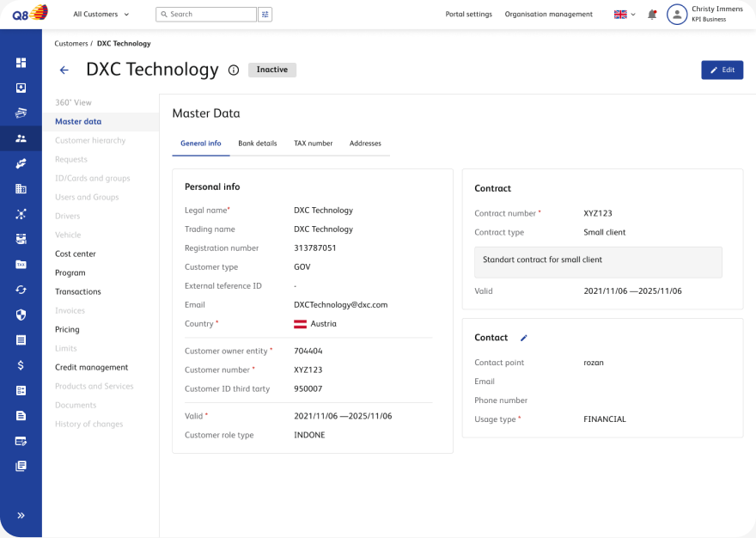The image size is (756, 538).
Task: Click the receipt list icon in sidebar
Action: point(21,340)
